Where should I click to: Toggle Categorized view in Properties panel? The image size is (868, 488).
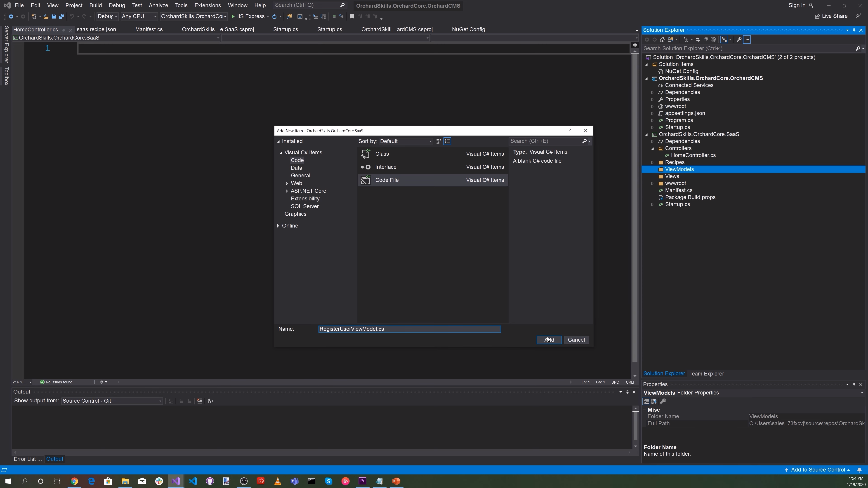646,401
